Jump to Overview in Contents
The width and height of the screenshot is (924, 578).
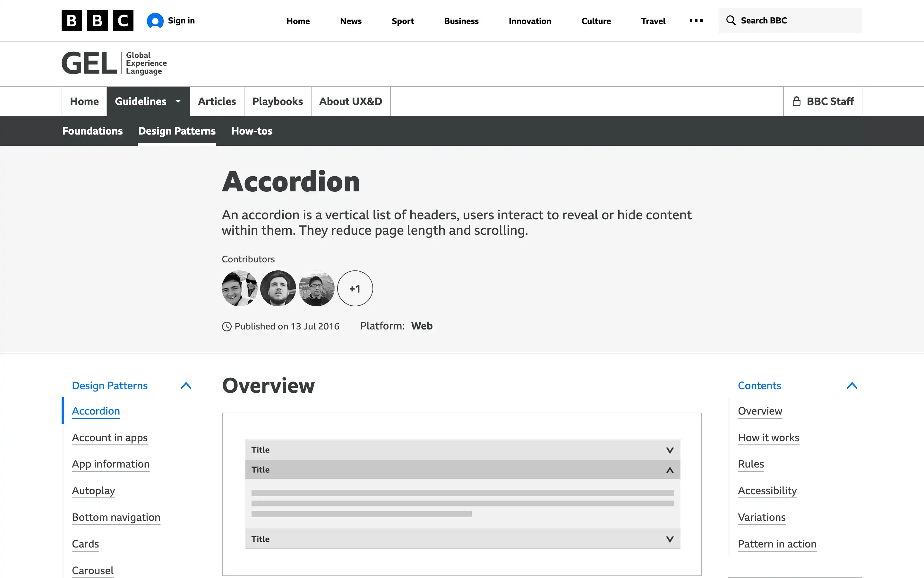click(760, 411)
